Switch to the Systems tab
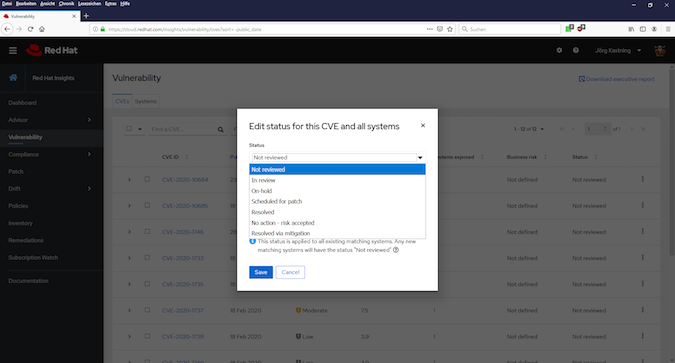 pos(146,101)
